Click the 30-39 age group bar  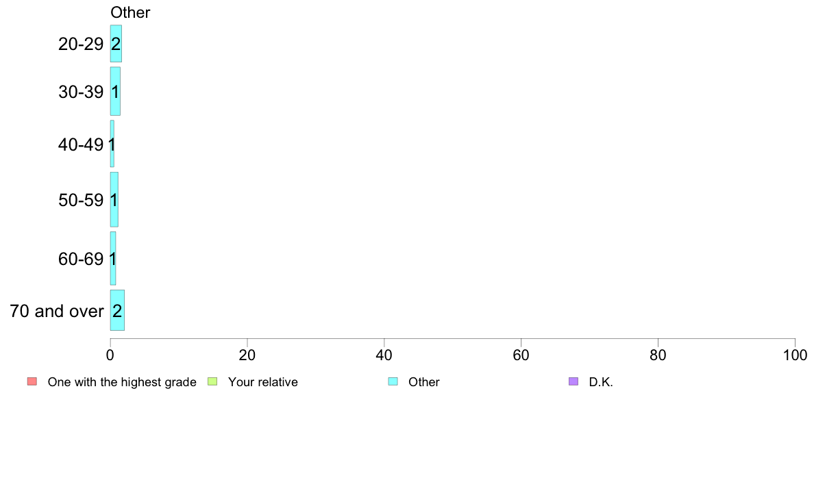click(115, 91)
